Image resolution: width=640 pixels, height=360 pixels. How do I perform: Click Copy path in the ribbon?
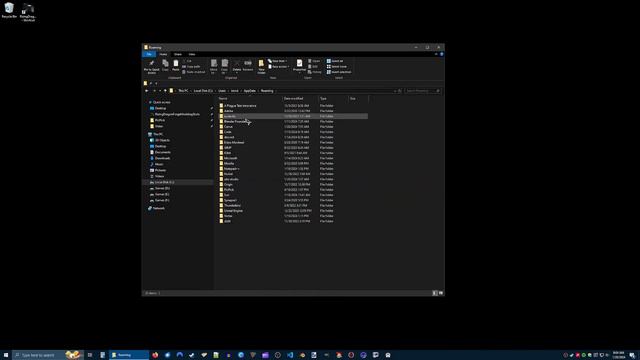pyautogui.click(x=191, y=67)
